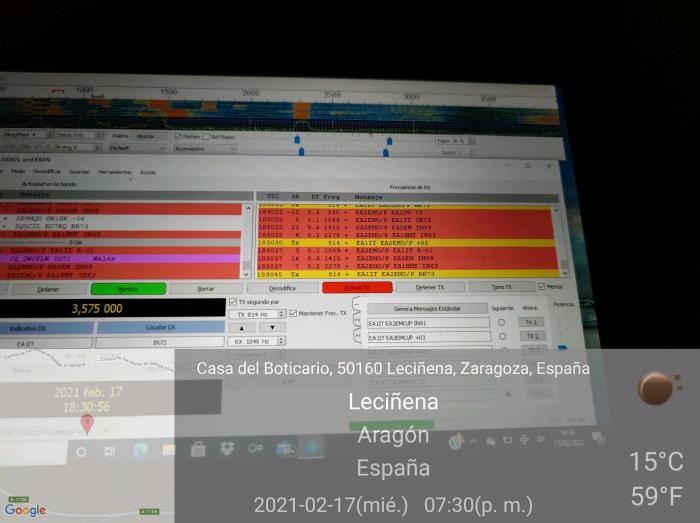The width and height of the screenshot is (700, 523).
Task: Click the Decodifica button
Action: click(x=282, y=288)
